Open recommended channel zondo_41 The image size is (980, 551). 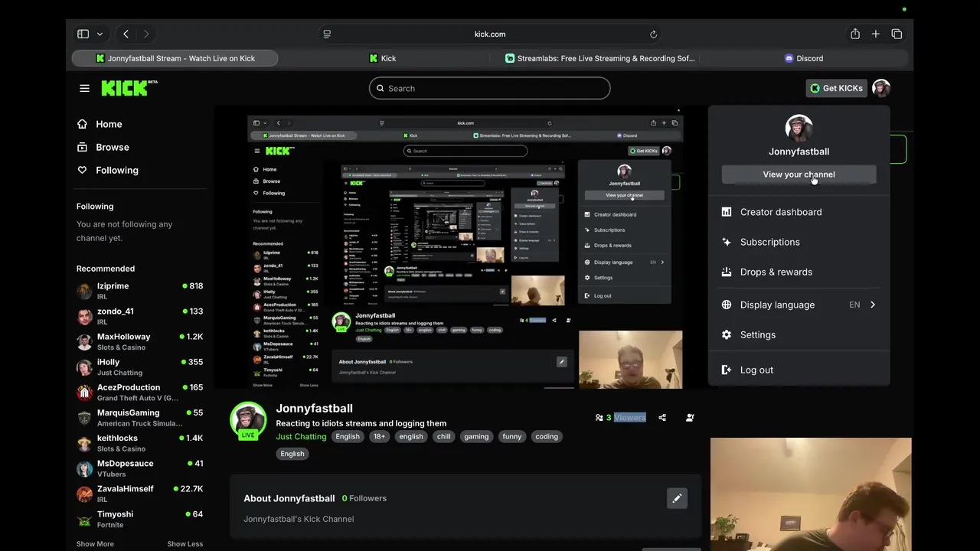point(139,316)
